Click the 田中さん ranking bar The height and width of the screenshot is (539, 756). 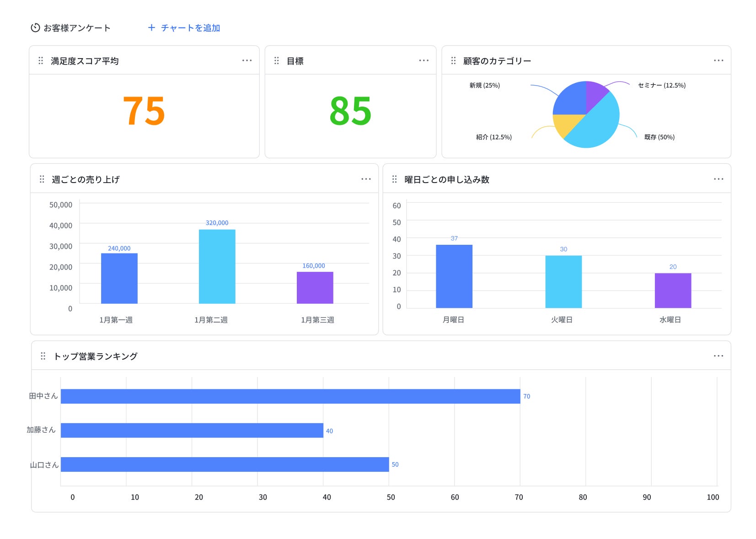[290, 396]
